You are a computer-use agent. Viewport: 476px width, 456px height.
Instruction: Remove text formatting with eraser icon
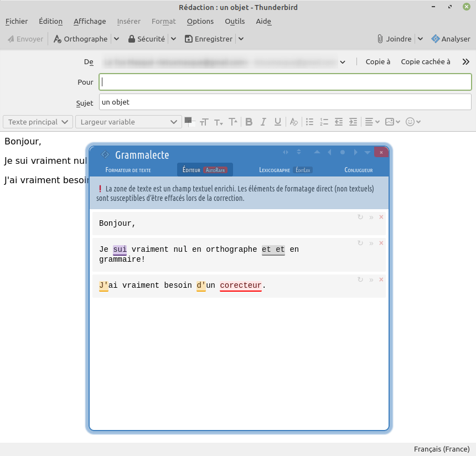(293, 122)
